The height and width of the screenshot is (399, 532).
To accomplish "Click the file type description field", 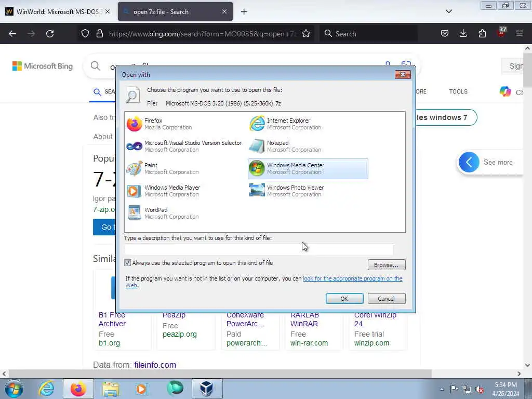I will click(259, 249).
